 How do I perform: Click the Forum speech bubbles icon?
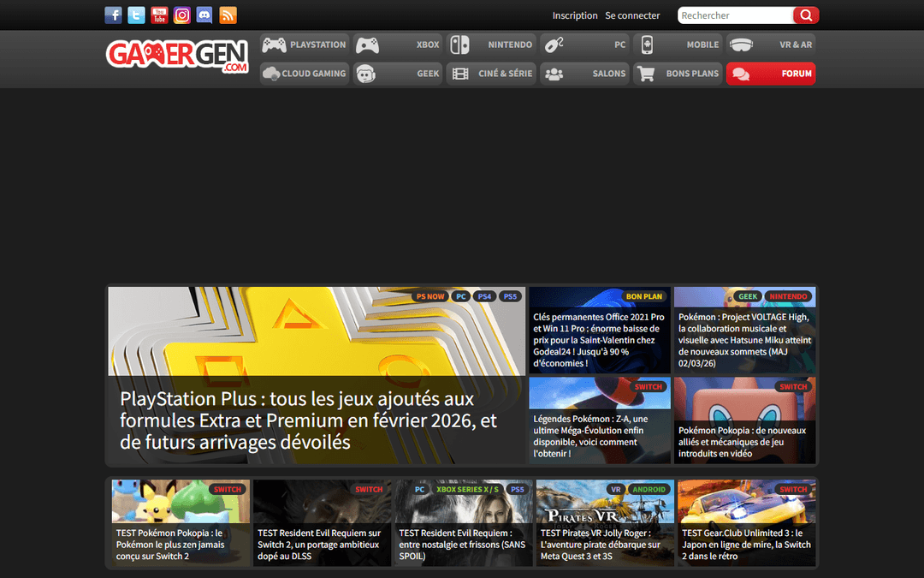741,74
